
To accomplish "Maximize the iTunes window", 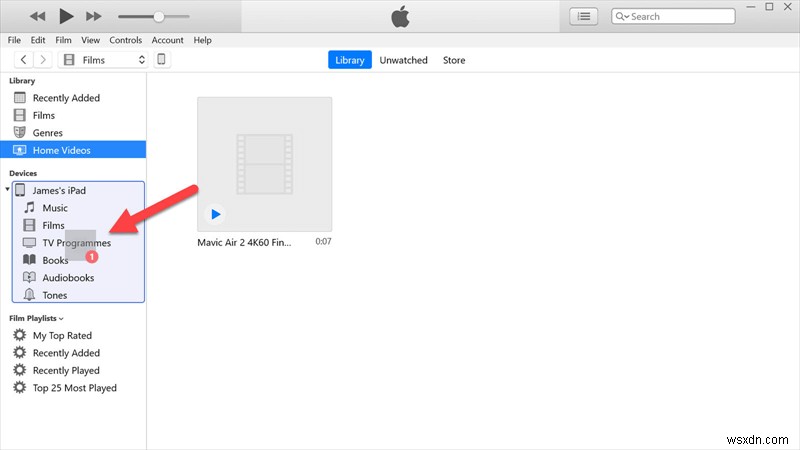I will 769,7.
